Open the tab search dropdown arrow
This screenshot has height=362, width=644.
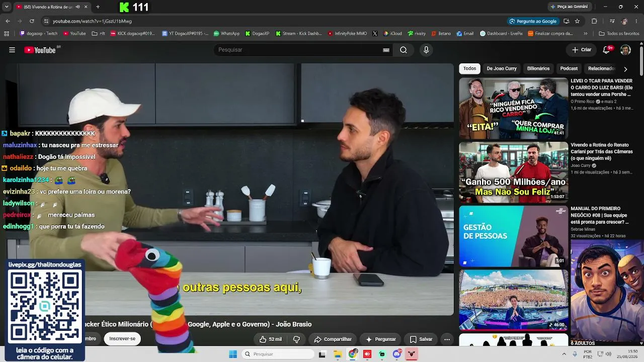click(x=7, y=7)
